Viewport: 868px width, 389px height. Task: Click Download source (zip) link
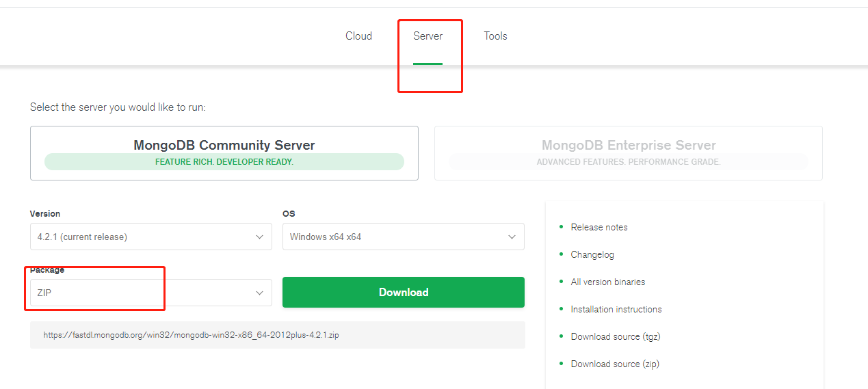(x=615, y=364)
